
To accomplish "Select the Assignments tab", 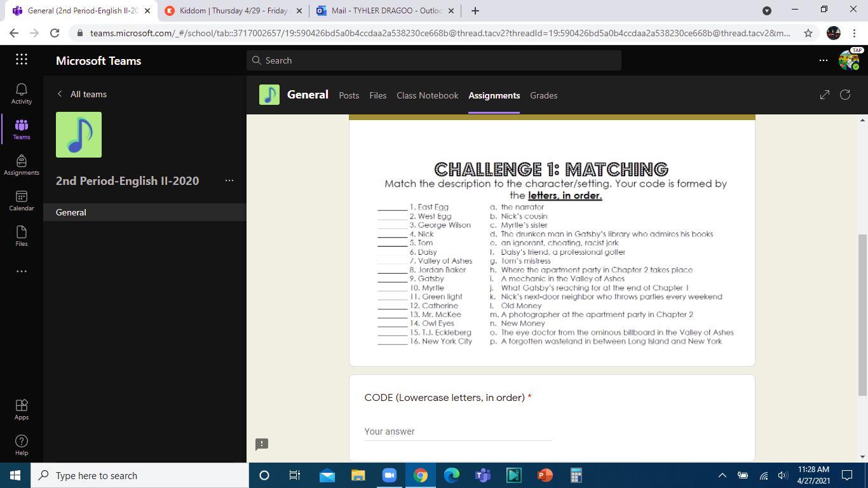I will (494, 95).
